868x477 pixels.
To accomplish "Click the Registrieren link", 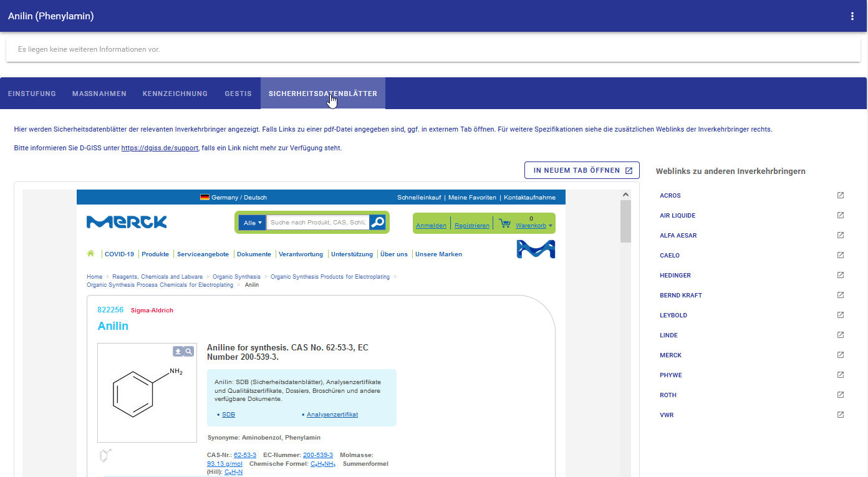I will pos(472,226).
